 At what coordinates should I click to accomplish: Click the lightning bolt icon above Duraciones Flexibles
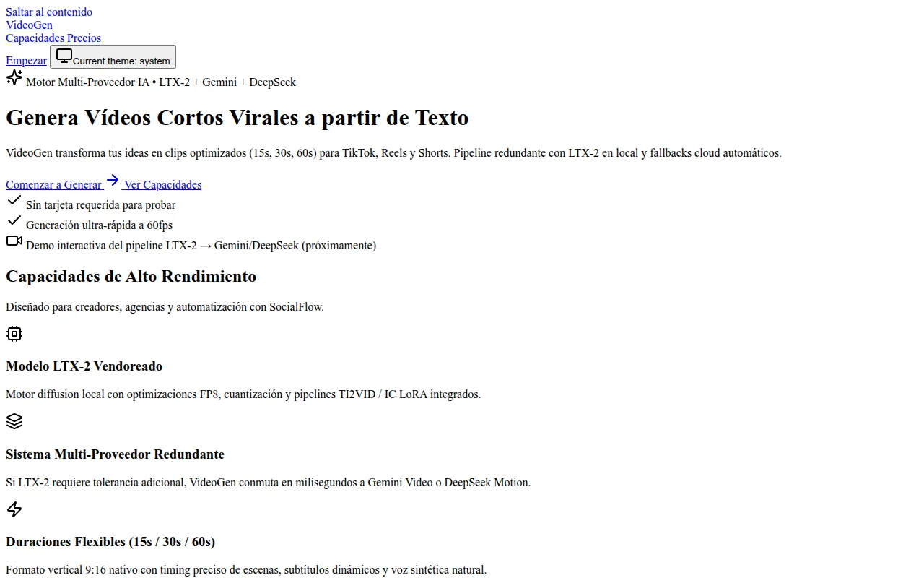click(x=14, y=509)
